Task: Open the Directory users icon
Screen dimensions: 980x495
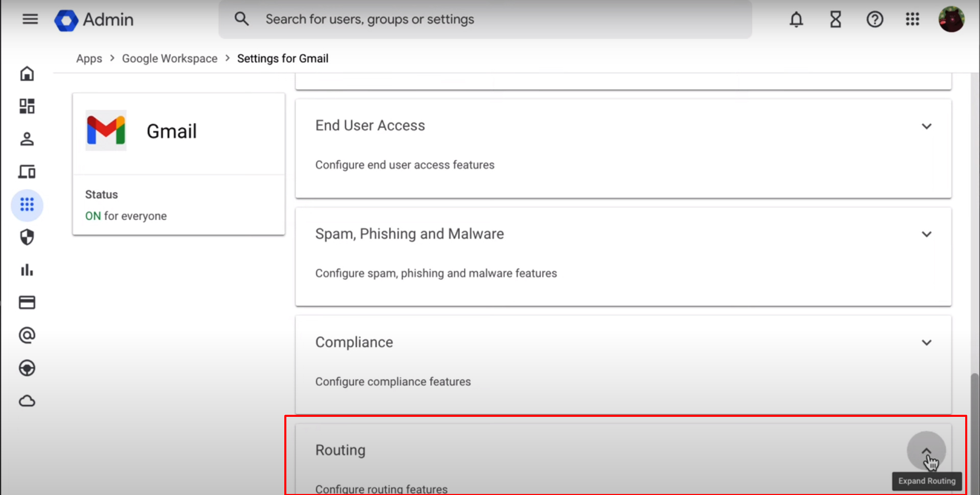Action: [x=27, y=139]
